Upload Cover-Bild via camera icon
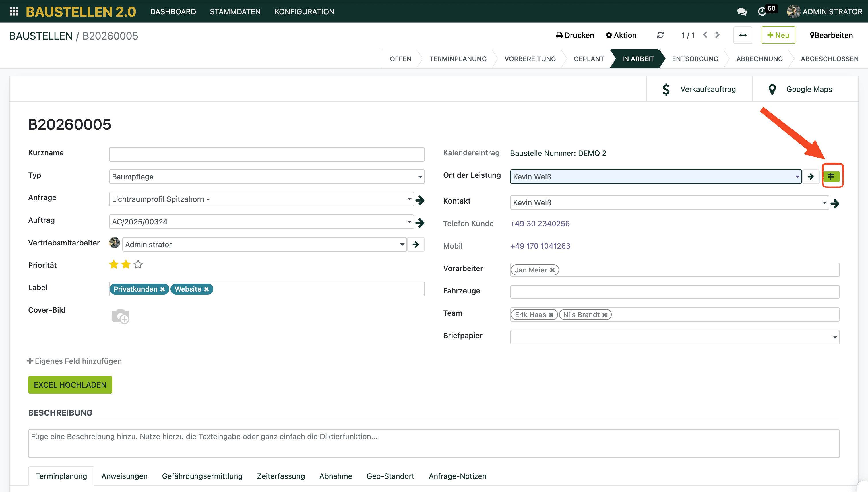This screenshot has height=492, width=868. (x=120, y=316)
